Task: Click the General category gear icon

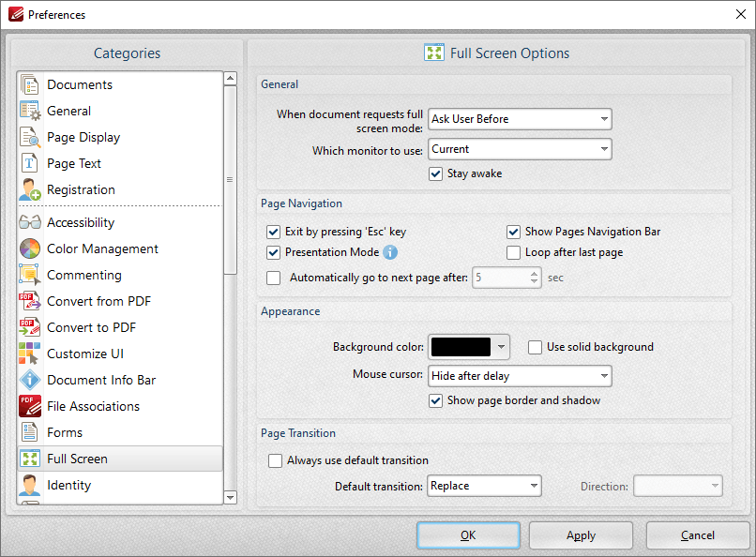Action: point(30,111)
